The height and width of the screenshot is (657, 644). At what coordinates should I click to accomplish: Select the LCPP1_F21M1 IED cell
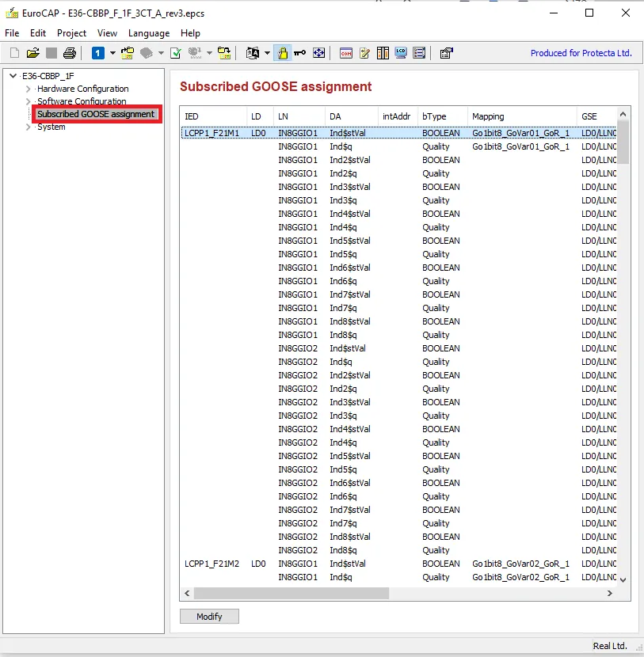click(211, 133)
